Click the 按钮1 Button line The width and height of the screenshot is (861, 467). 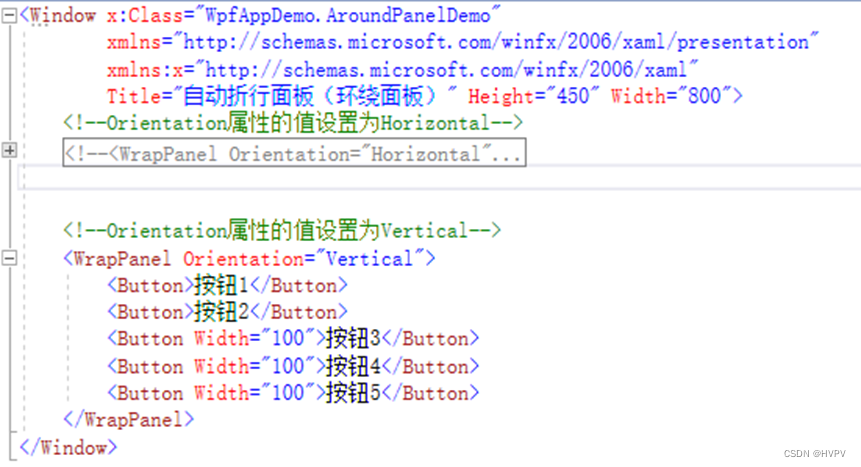coord(227,285)
